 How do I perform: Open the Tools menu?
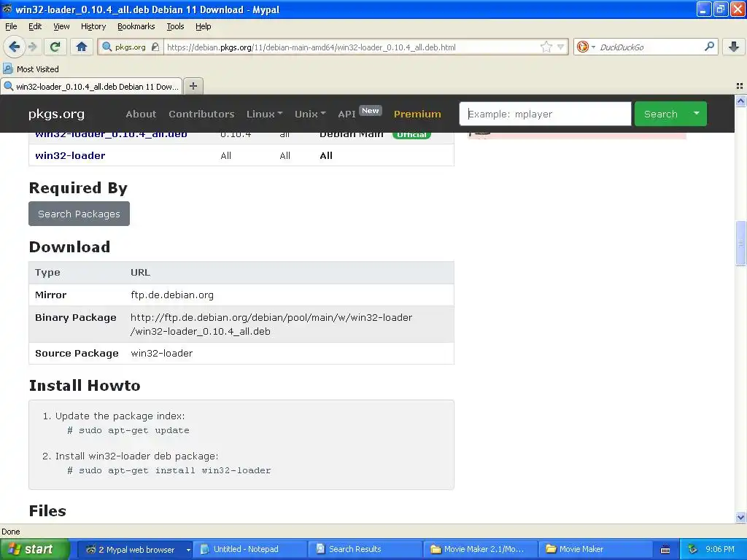(175, 26)
